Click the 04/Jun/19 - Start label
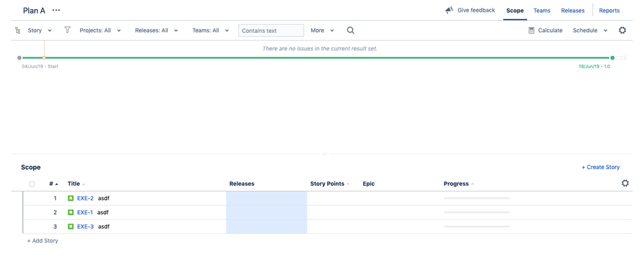 point(40,66)
